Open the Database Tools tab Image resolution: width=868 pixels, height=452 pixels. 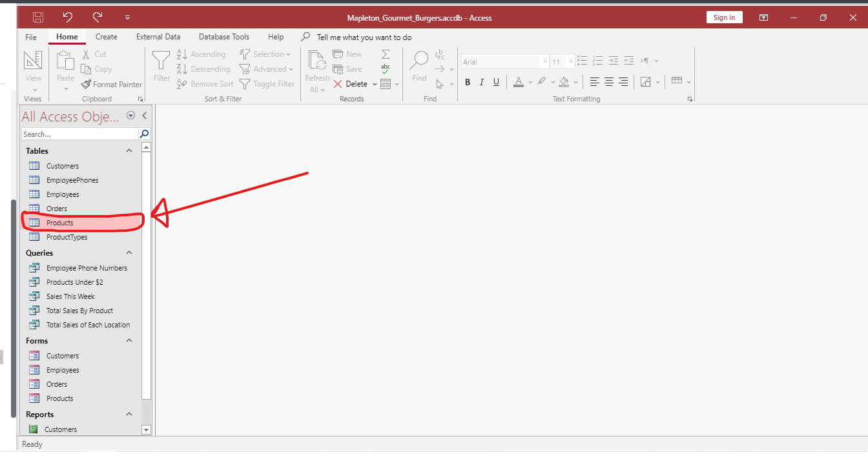coord(224,37)
